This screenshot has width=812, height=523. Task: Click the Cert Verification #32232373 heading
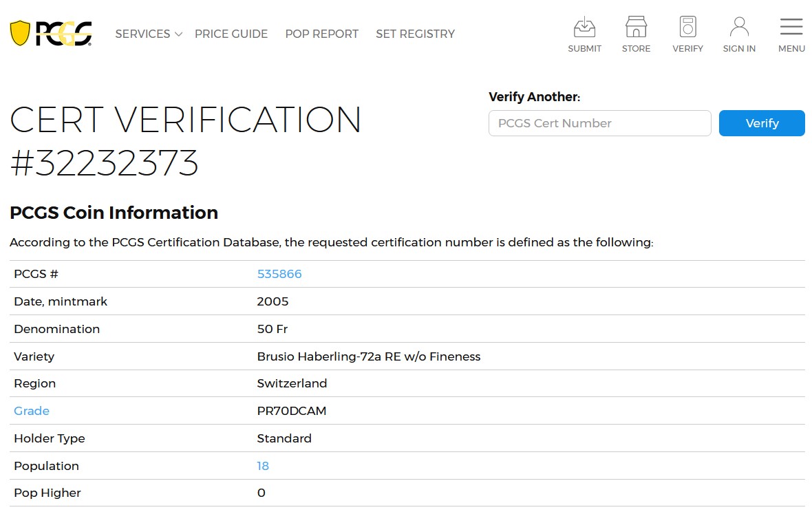tap(186, 141)
